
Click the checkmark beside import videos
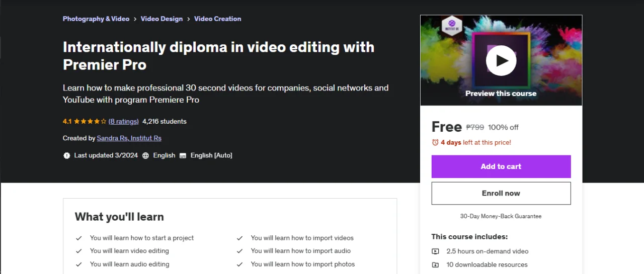pos(240,238)
